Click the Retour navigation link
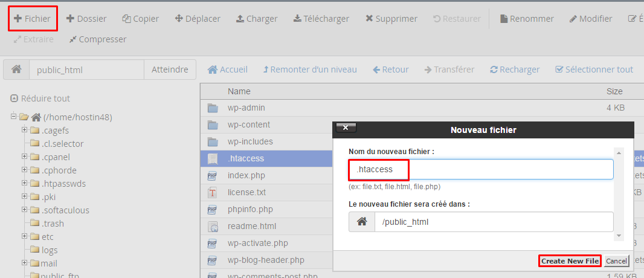The width and height of the screenshot is (644, 278). coord(391,69)
